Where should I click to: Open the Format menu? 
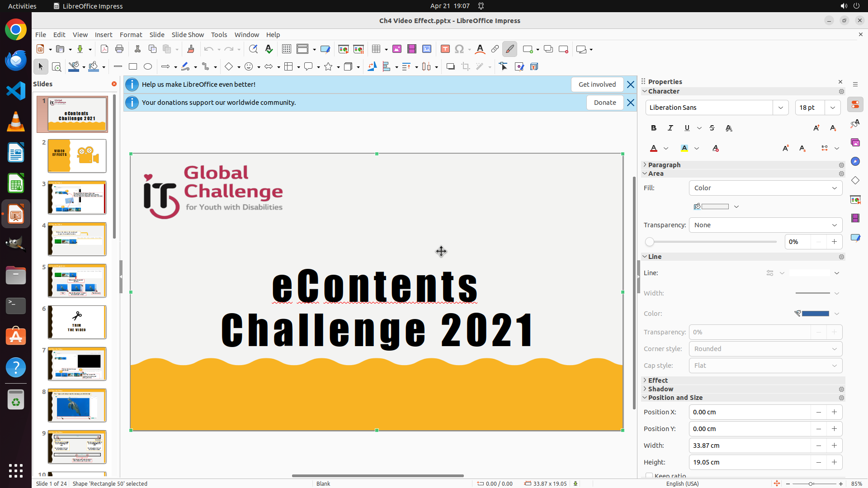tap(131, 35)
